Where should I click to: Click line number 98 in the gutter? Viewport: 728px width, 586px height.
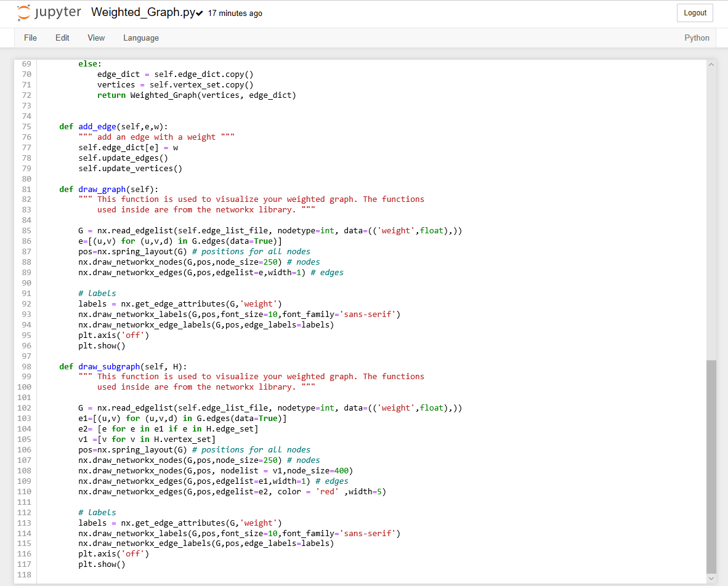pyautogui.click(x=26, y=366)
